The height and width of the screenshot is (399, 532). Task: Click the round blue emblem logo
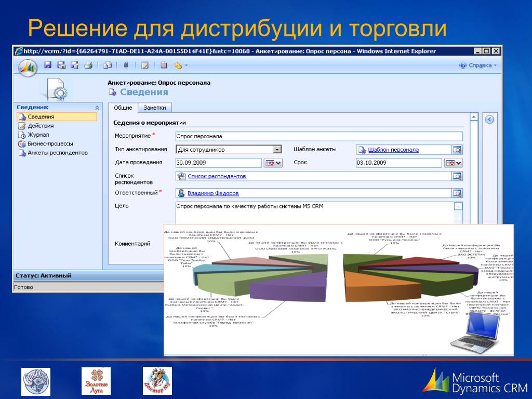[36, 382]
